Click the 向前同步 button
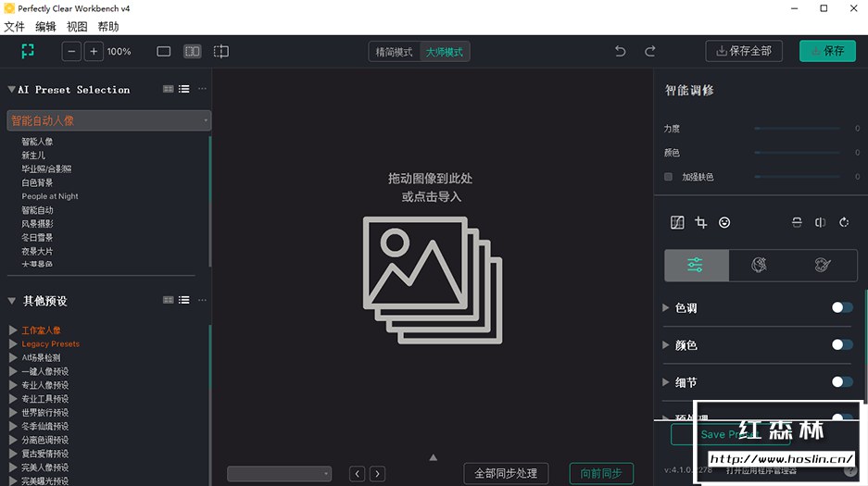 pyautogui.click(x=601, y=473)
